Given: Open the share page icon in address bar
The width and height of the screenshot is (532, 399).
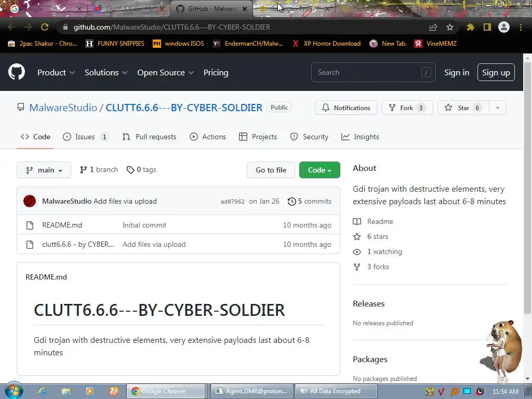Looking at the screenshot, I should pos(433,27).
